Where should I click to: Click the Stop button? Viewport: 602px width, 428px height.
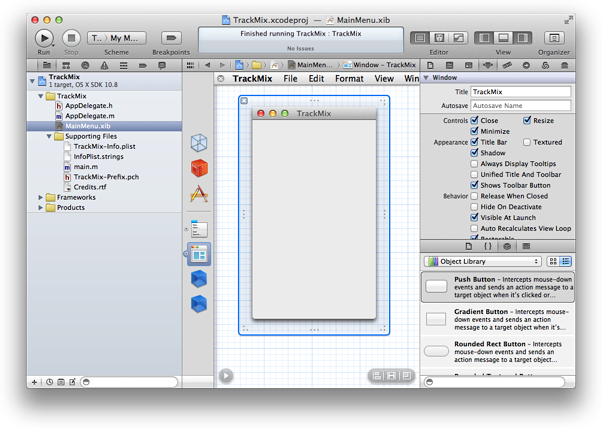point(71,38)
